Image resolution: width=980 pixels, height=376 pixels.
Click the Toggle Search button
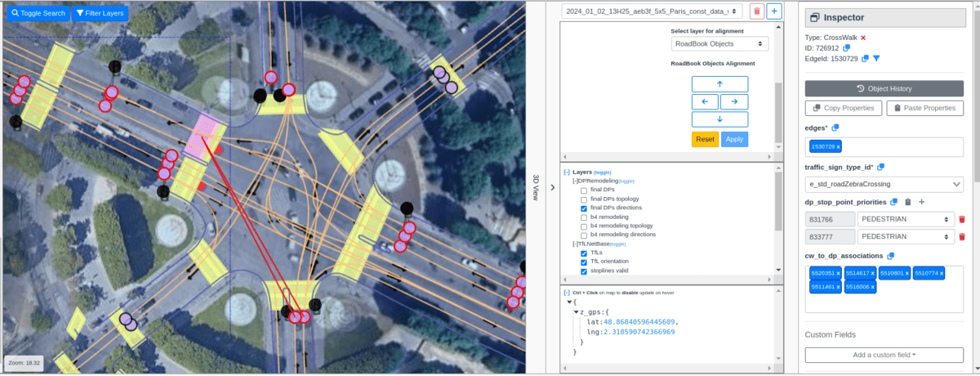pos(38,13)
